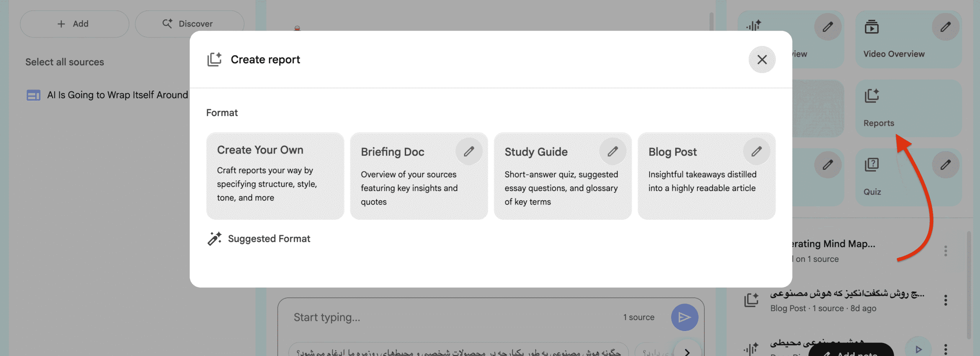Submit the chat with send arrow
980x356 pixels.
click(684, 317)
